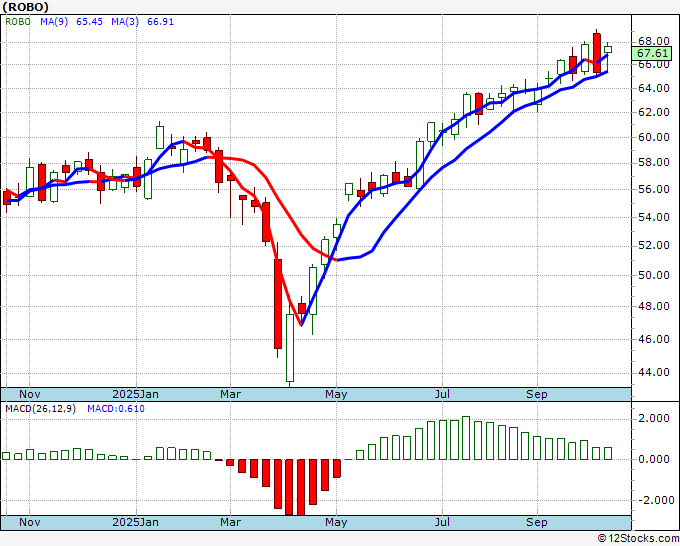680x546 pixels.
Task: Select the ROBO legend label
Action: click(x=18, y=22)
